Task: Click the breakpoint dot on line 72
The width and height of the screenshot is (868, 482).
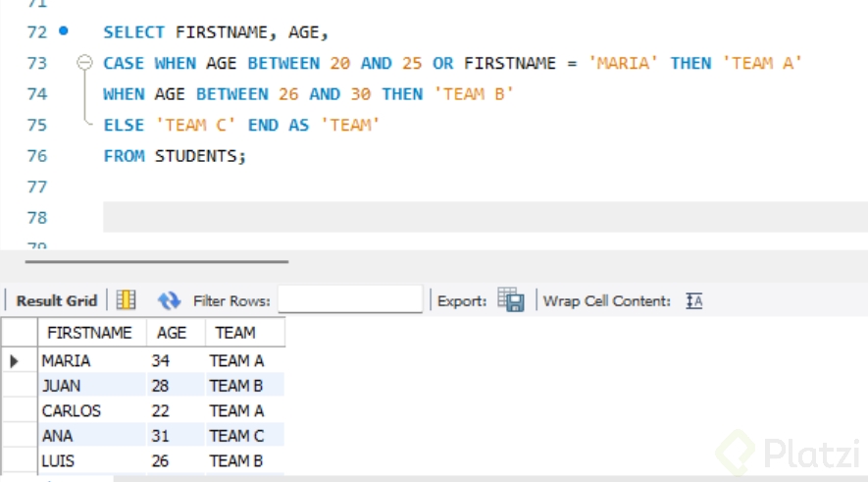Action: (64, 31)
